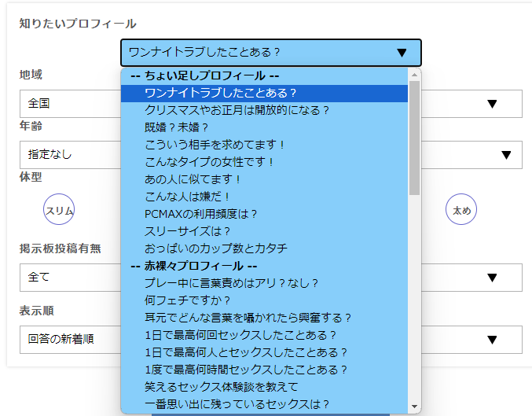
Task: Expand the 年齢 dropdown set to 指定なし
Action: (x=69, y=154)
